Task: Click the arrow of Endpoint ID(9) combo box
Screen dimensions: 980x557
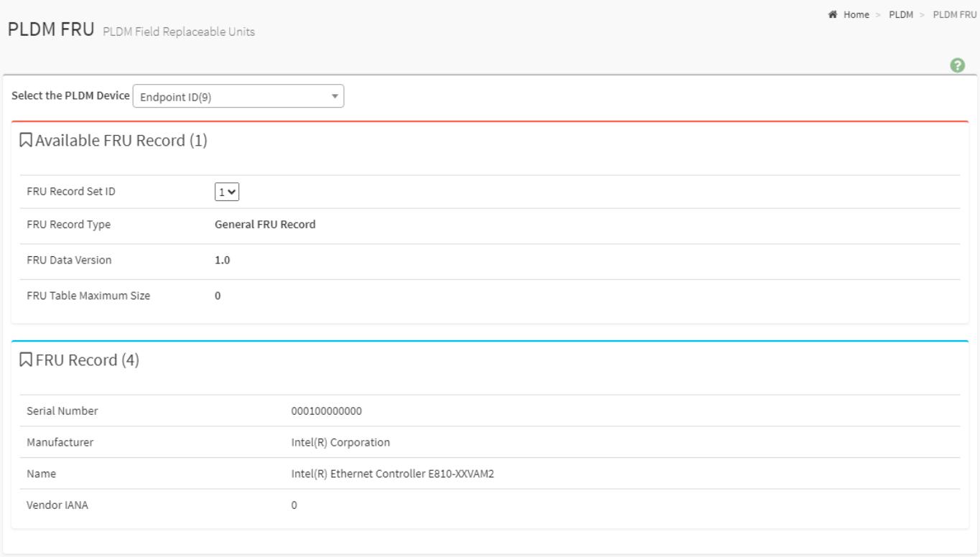Action: click(x=334, y=96)
